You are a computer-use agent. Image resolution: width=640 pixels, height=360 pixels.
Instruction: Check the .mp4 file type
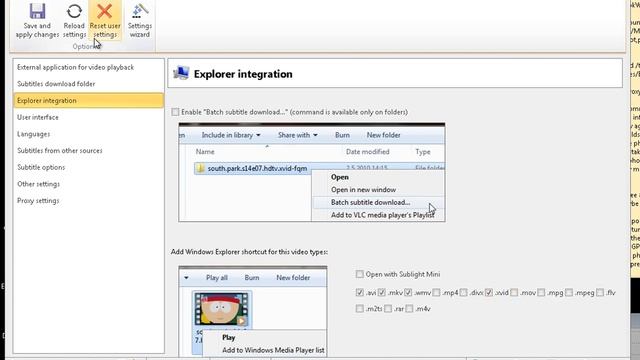pos(436,293)
